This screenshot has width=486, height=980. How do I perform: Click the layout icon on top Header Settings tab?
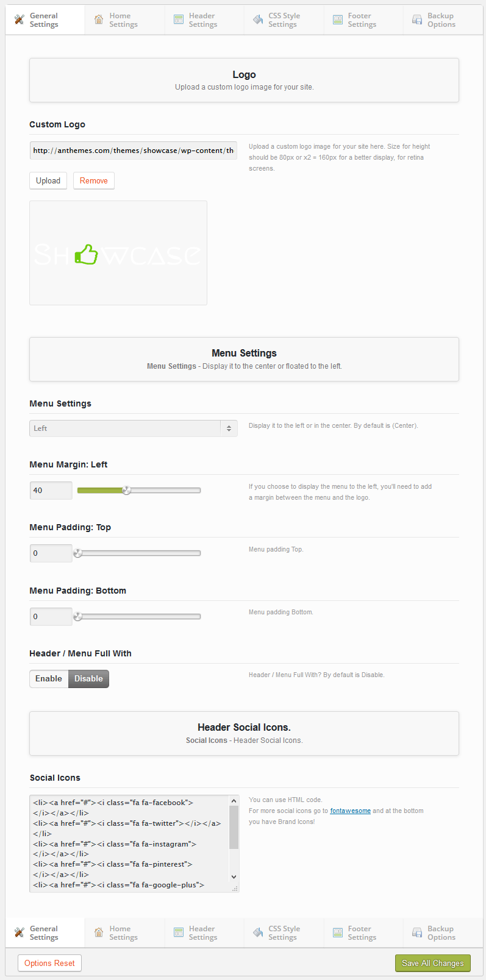(179, 20)
